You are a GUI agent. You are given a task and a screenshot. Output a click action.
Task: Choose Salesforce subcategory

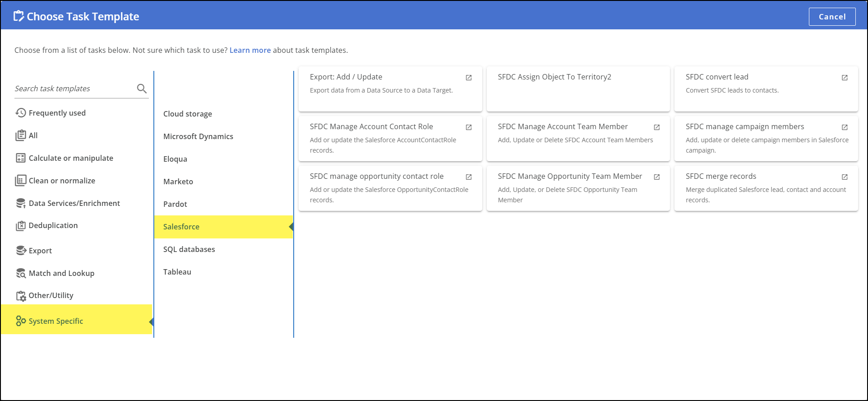pyautogui.click(x=223, y=227)
